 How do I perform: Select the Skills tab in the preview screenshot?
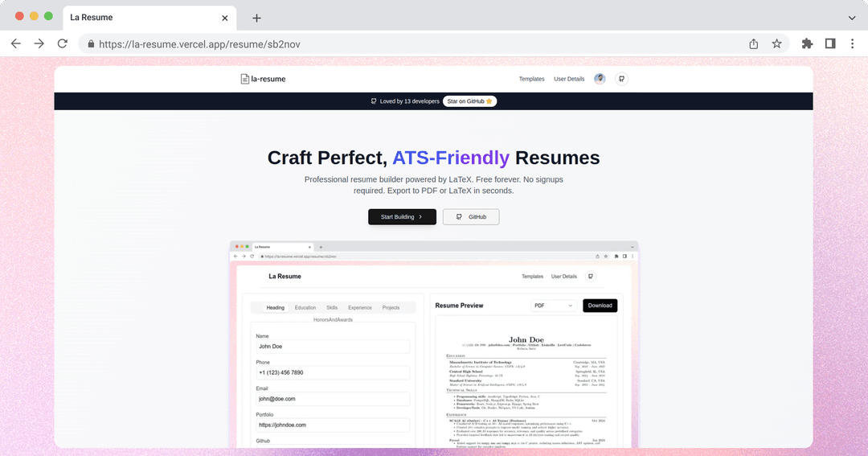point(332,307)
